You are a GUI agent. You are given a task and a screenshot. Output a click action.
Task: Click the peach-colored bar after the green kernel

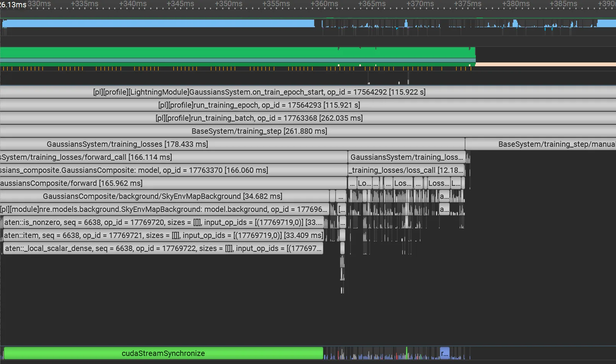[546, 64]
